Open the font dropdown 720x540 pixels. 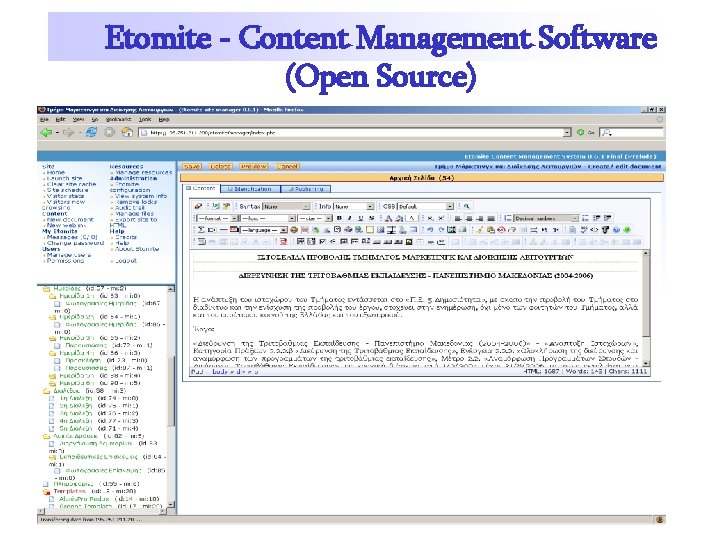click(x=268, y=218)
